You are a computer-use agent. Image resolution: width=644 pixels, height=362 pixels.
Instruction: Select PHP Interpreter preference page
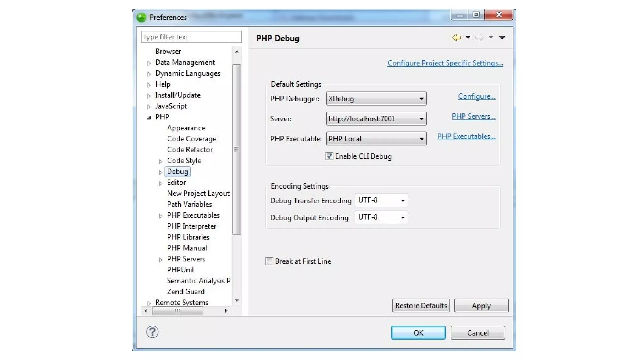coord(192,226)
